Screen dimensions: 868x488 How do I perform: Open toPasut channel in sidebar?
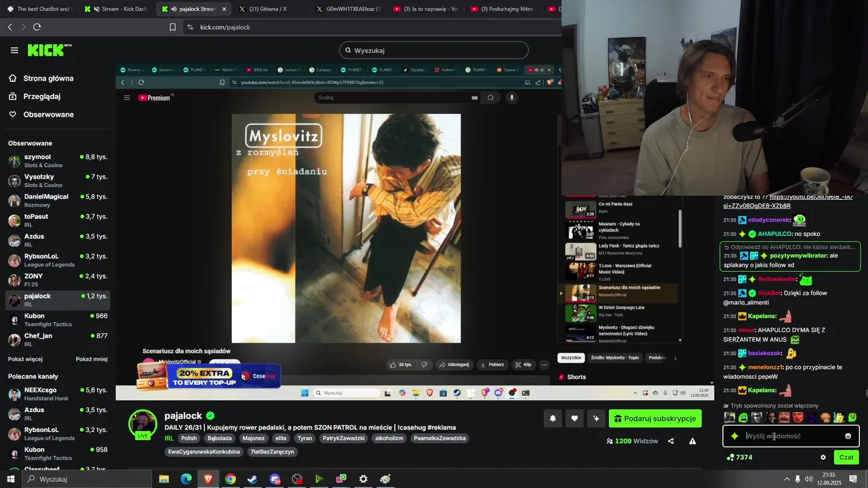58,220
